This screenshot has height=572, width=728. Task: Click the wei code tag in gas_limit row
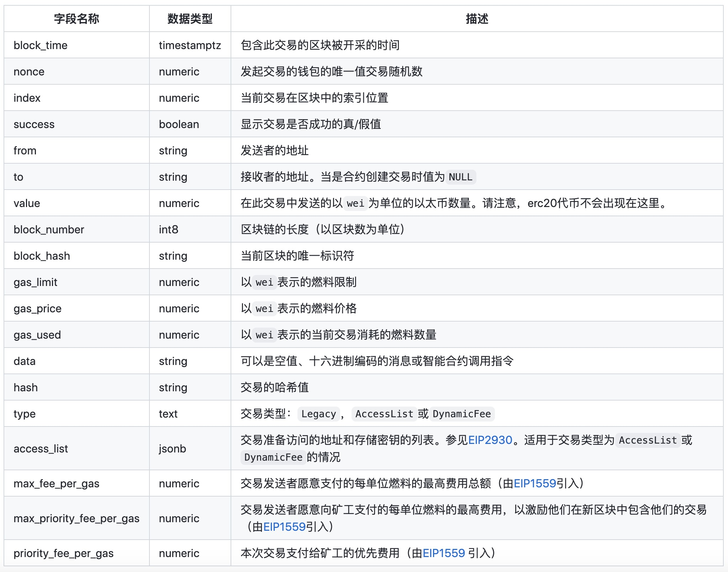pyautogui.click(x=264, y=282)
